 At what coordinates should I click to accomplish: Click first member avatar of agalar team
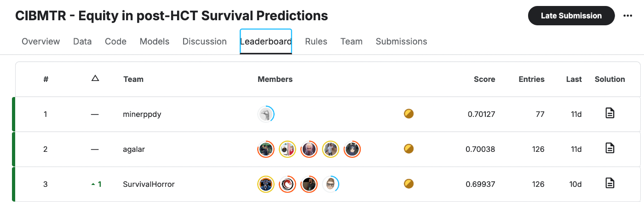(266, 149)
